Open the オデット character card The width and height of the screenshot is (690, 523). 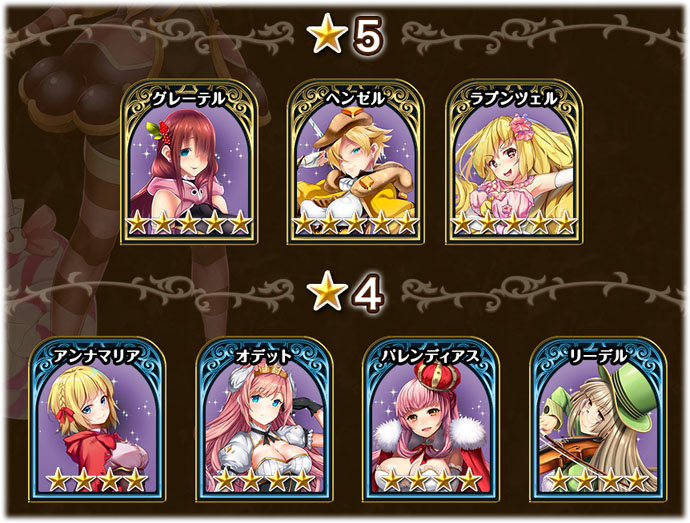tap(264, 420)
